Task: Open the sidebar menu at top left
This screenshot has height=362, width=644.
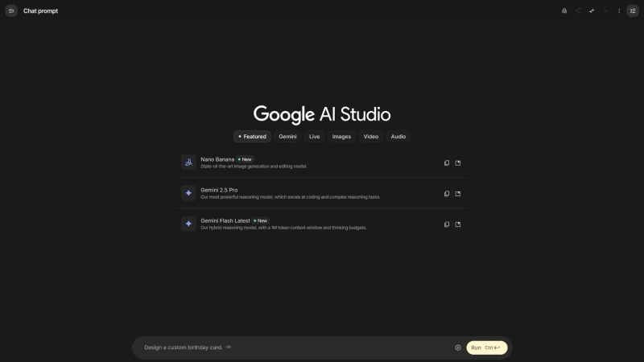Action: tap(11, 10)
